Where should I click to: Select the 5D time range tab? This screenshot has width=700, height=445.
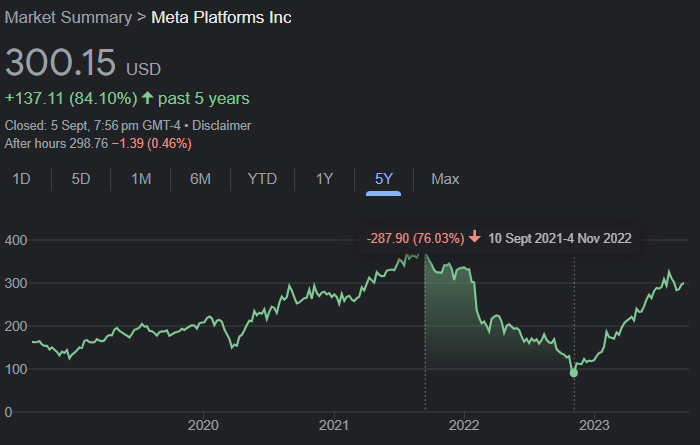tap(81, 179)
